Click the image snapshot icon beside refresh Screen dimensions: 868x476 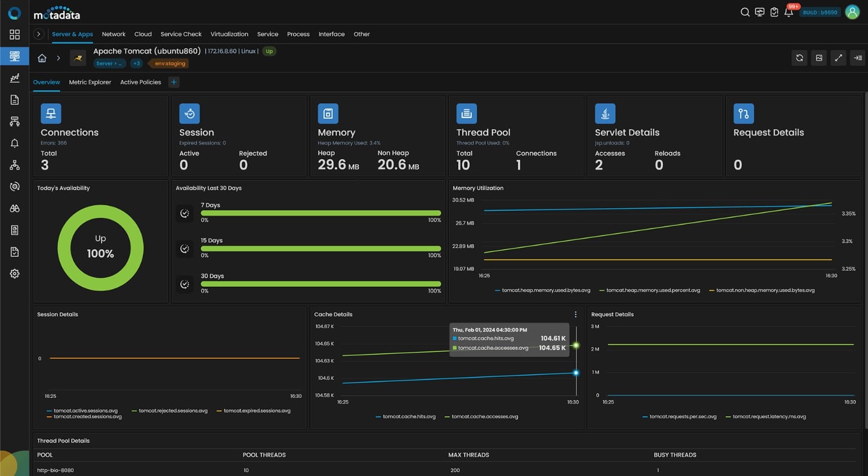click(x=819, y=58)
